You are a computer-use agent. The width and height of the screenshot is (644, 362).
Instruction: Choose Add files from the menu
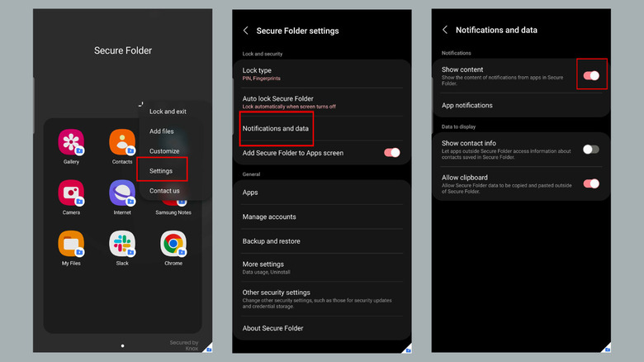pos(161,131)
